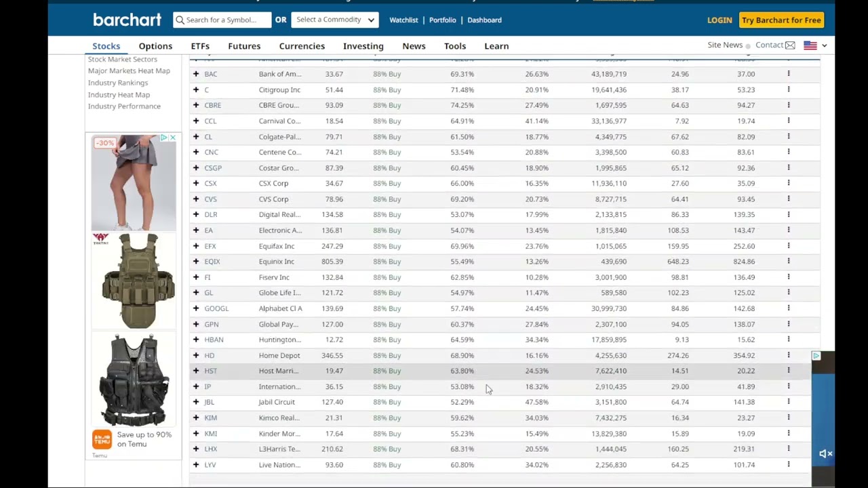Viewport: 868px width, 488px height.
Task: Open the three-dot menu for HD row
Action: [x=789, y=355]
